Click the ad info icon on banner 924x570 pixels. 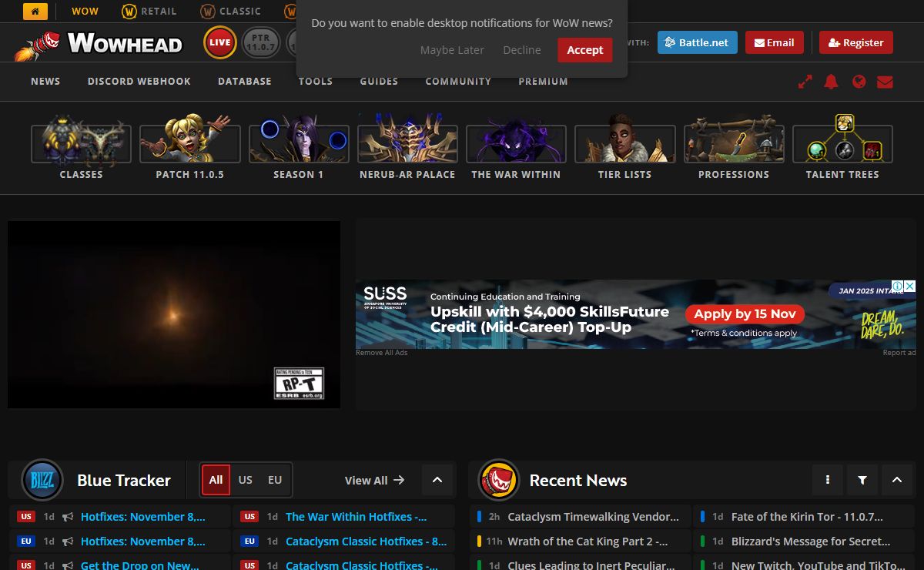(897, 287)
